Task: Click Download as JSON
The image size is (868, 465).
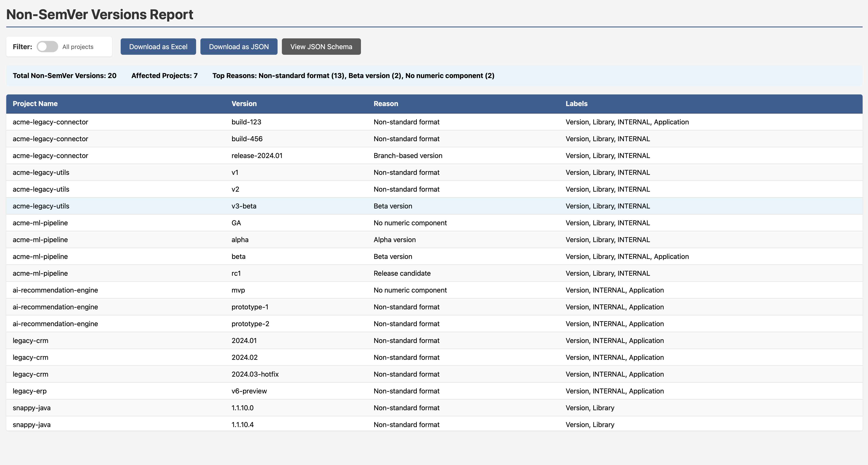Action: pos(239,47)
